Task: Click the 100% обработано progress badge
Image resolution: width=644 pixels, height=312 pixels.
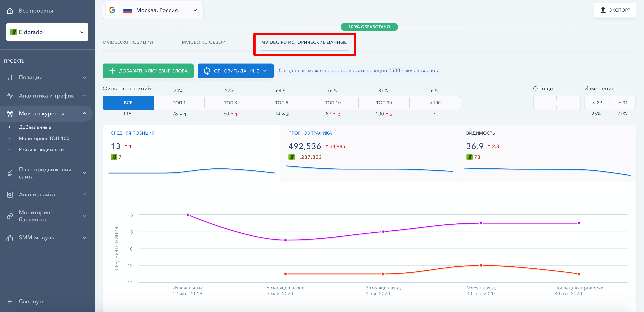Action: tap(369, 27)
